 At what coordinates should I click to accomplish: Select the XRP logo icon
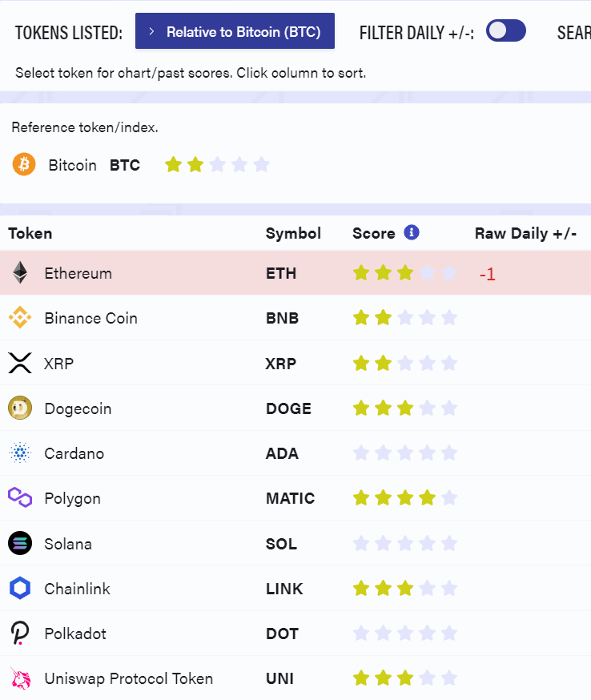[20, 363]
